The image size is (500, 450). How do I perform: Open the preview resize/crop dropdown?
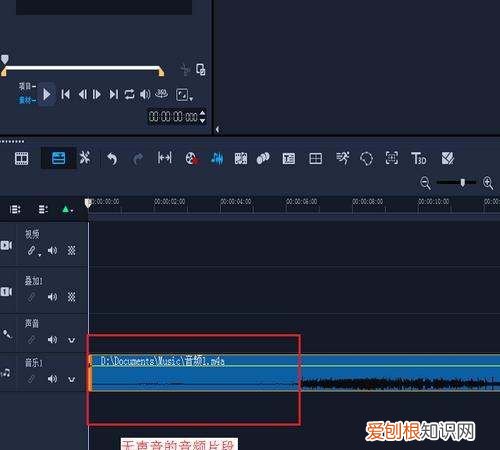[184, 95]
